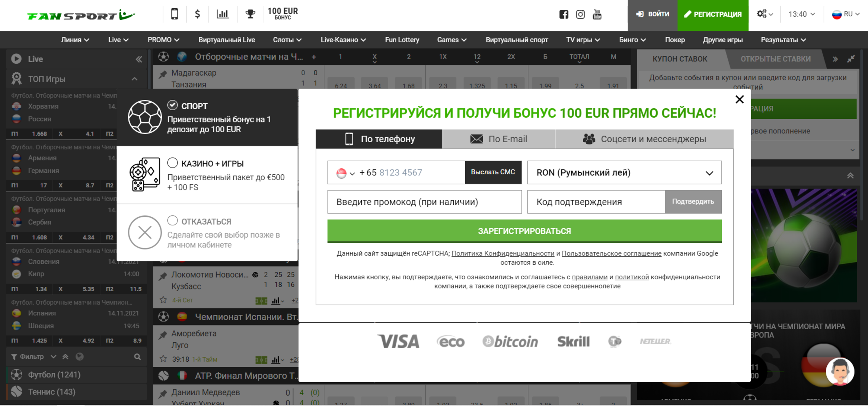Screen dimensions: 868x406
Task: Expand the bet slip with double arrow
Action: tap(835, 59)
